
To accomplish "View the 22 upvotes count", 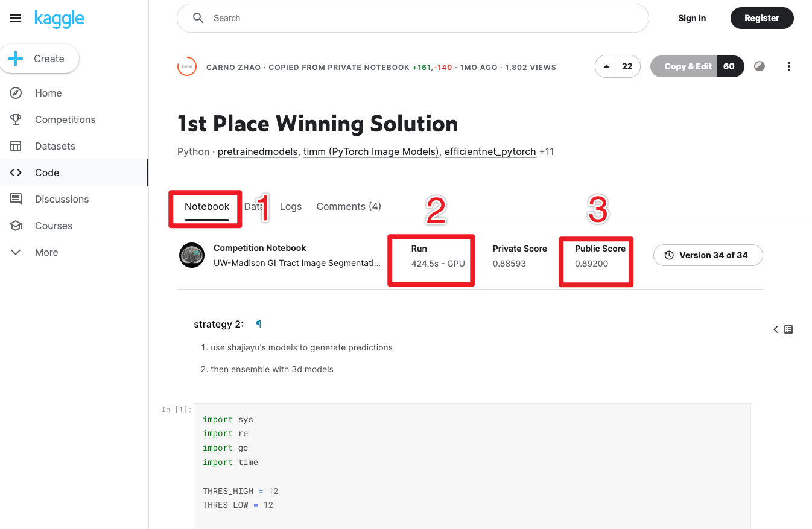I will pos(627,66).
